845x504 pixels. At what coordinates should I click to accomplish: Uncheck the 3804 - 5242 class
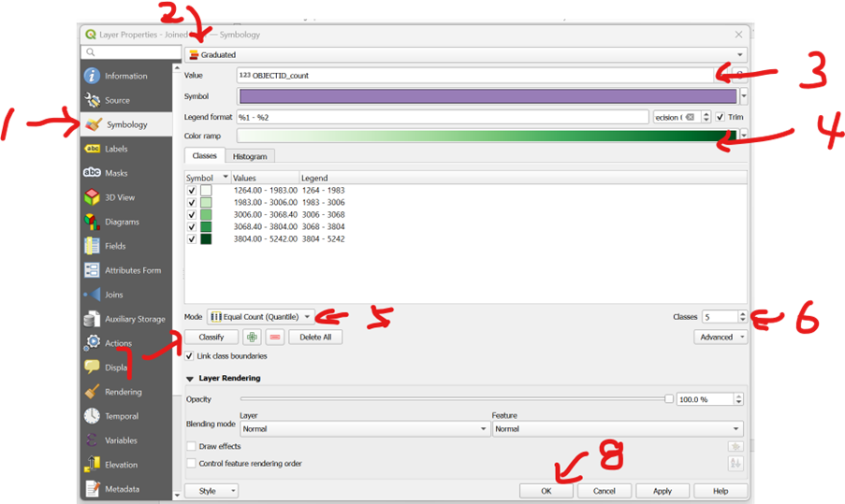click(x=191, y=238)
